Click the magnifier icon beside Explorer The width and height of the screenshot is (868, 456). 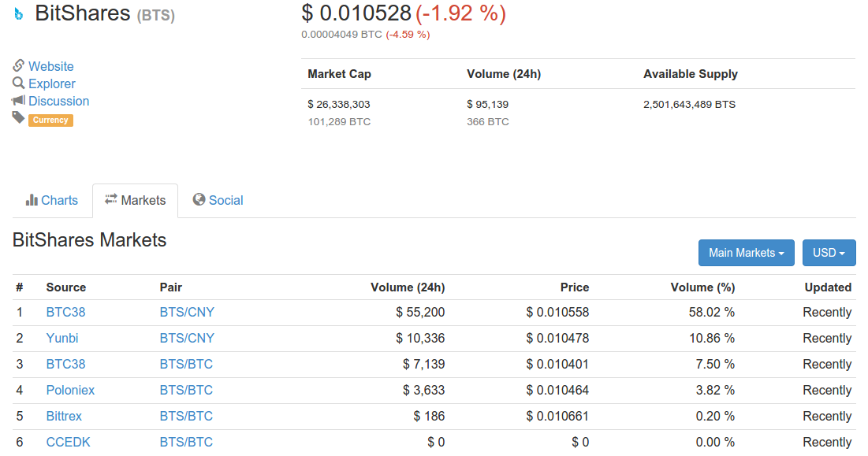click(x=18, y=83)
